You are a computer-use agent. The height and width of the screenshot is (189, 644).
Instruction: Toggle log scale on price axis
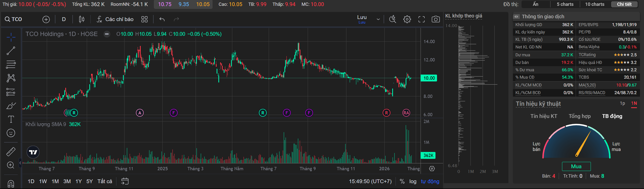pyautogui.click(x=413, y=181)
